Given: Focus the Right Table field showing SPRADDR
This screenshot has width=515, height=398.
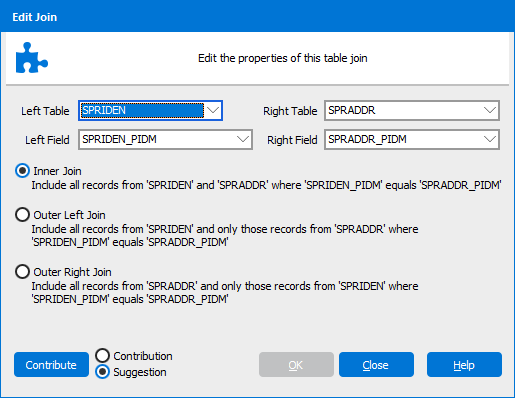Looking at the screenshot, I should (x=412, y=110).
